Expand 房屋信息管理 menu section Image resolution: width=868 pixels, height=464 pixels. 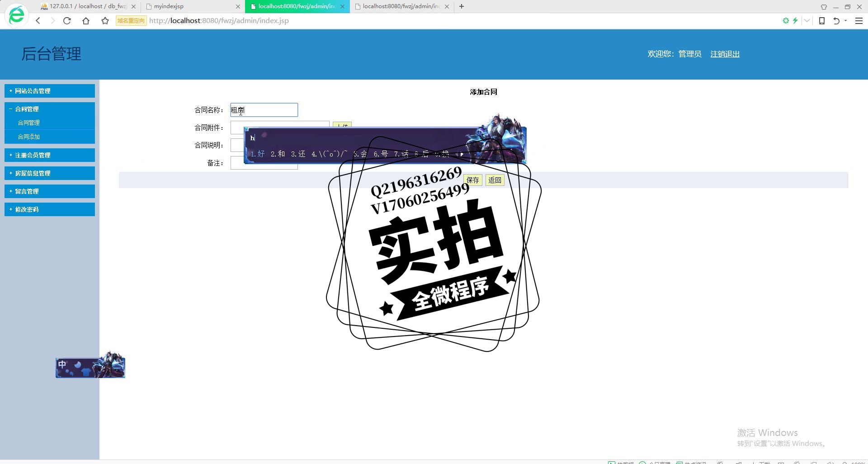(50, 173)
